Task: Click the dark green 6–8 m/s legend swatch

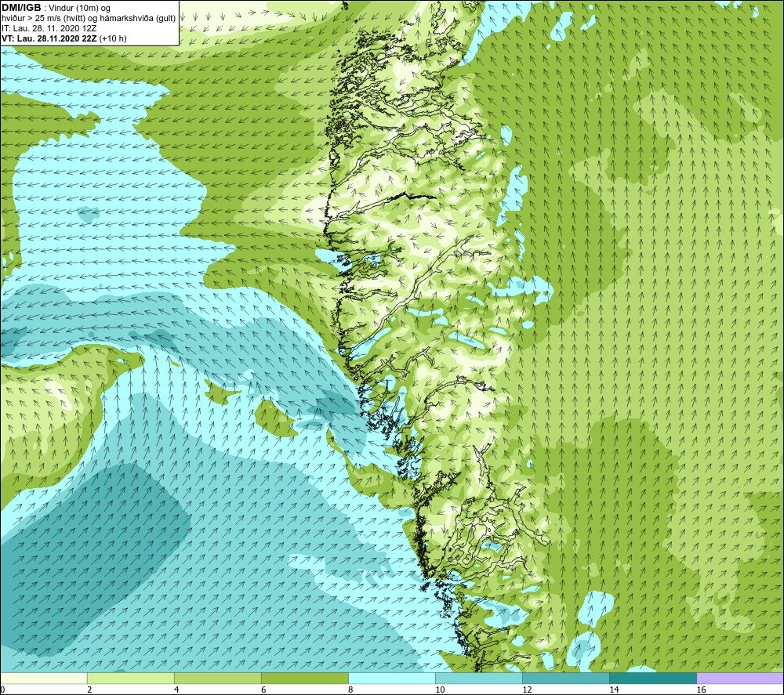Action: click(305, 678)
